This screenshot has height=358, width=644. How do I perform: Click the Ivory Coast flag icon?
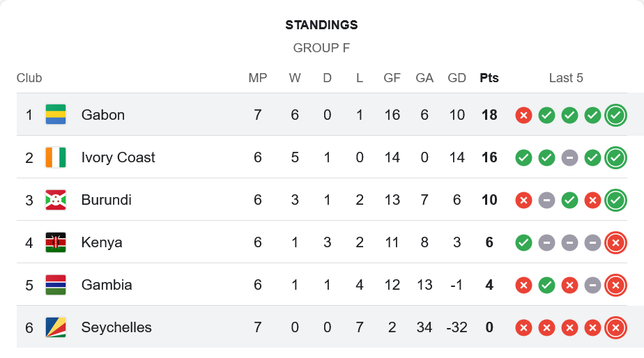(x=56, y=157)
